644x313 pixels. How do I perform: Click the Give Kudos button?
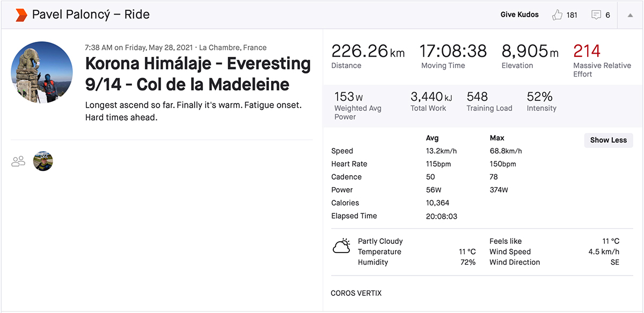pos(519,15)
